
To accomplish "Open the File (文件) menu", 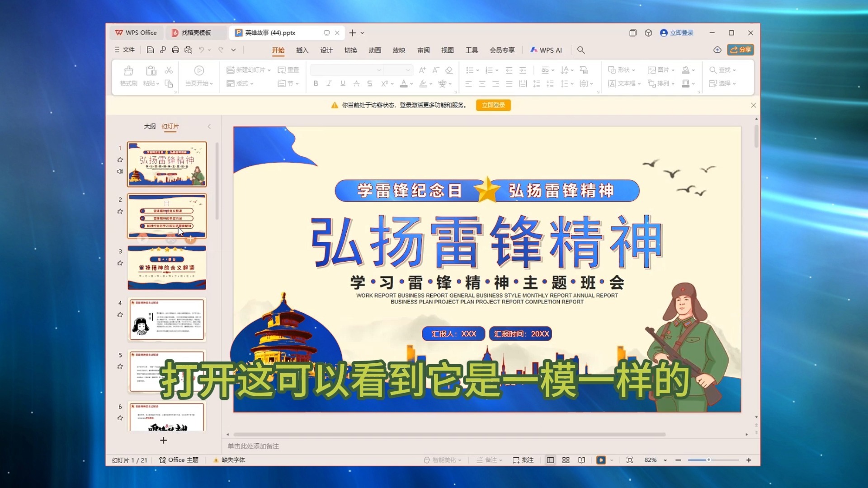I will click(x=125, y=50).
